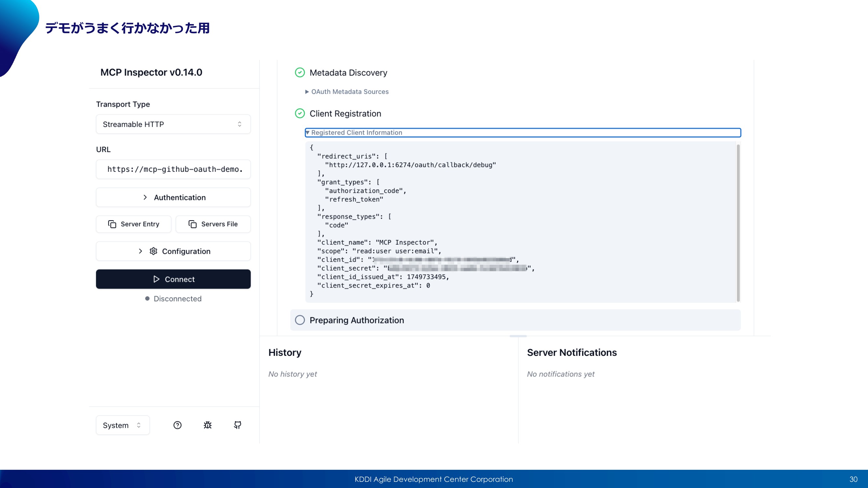The height and width of the screenshot is (488, 868).
Task: Click the "refresh_token" grant type
Action: click(x=354, y=199)
